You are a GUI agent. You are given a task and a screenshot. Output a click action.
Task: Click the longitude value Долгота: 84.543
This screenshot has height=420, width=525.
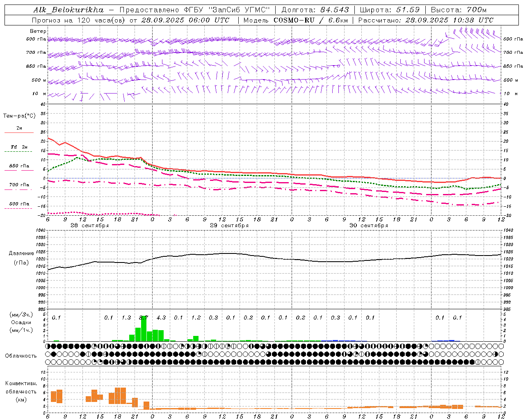tap(315, 10)
